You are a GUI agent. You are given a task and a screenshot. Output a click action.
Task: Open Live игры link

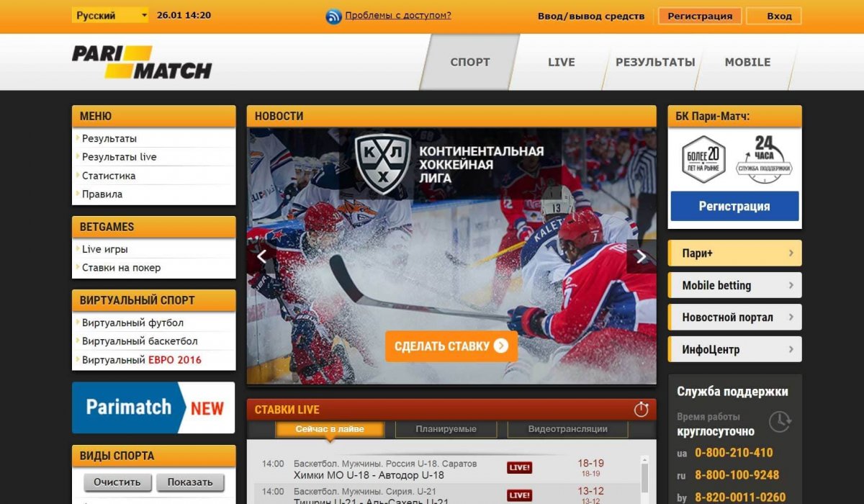coord(105,249)
